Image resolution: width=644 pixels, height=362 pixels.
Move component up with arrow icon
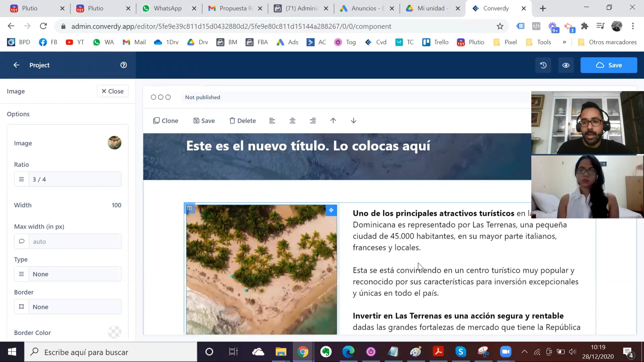[333, 121]
